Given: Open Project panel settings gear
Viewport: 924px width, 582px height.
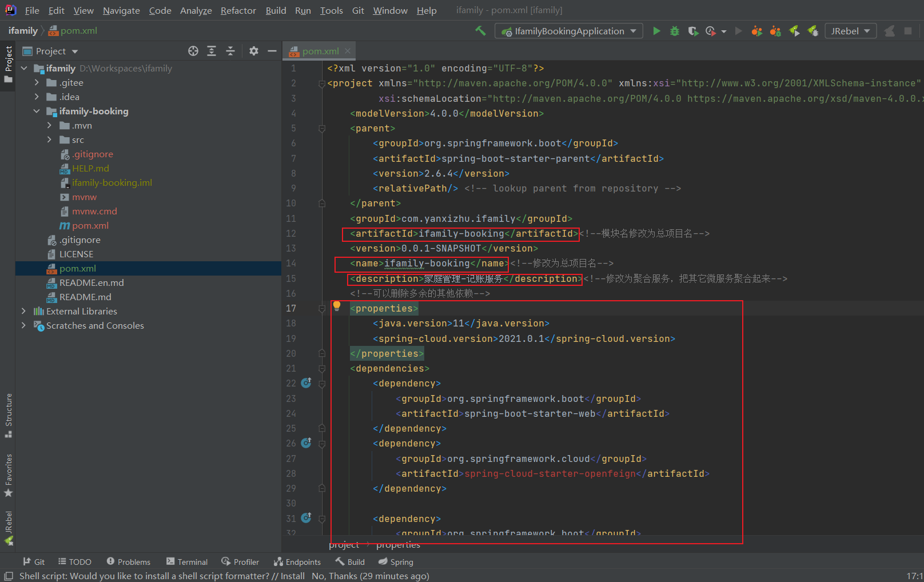Looking at the screenshot, I should [254, 51].
